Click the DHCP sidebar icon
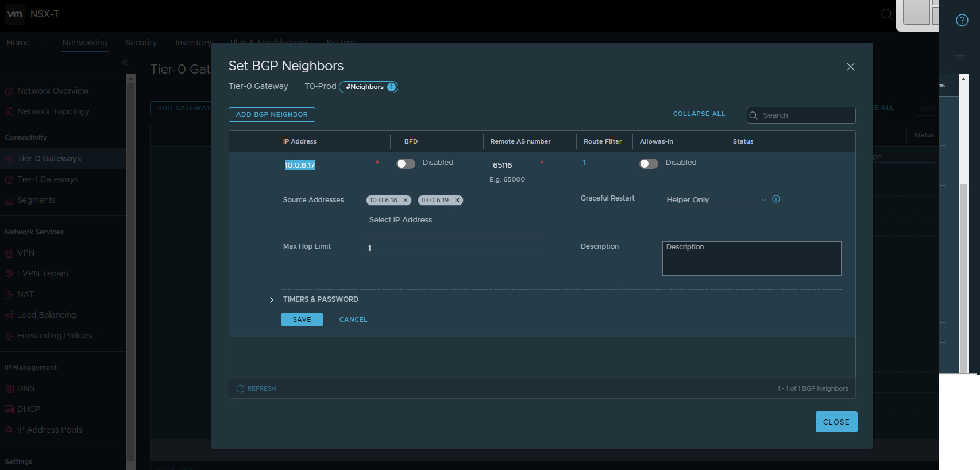 click(9, 410)
